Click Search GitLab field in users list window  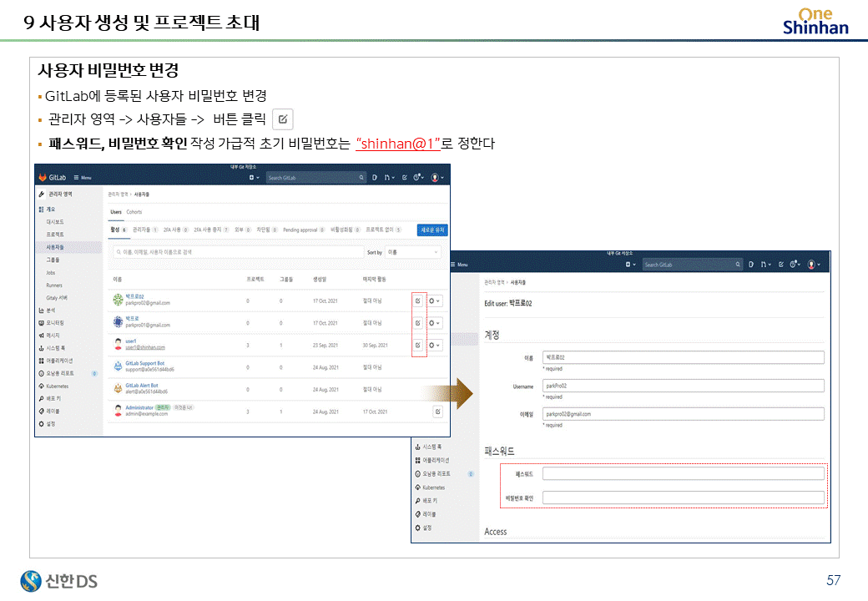tap(316, 178)
